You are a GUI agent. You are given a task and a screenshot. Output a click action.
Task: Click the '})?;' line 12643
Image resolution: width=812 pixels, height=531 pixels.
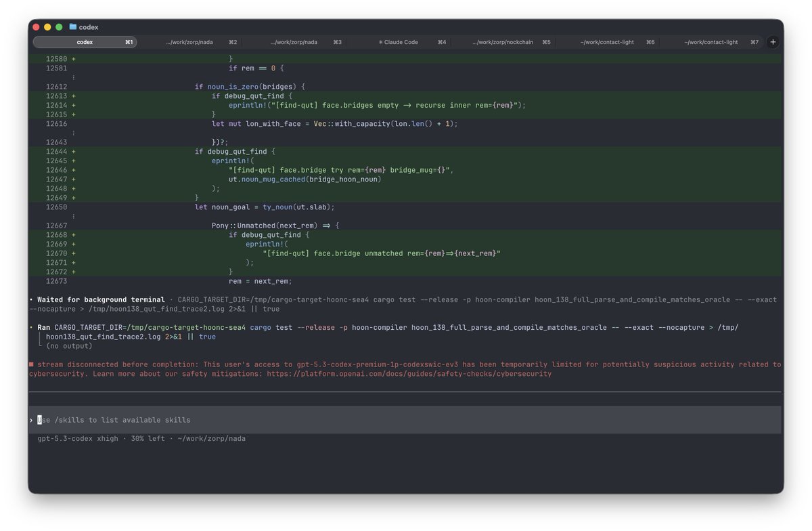220,142
